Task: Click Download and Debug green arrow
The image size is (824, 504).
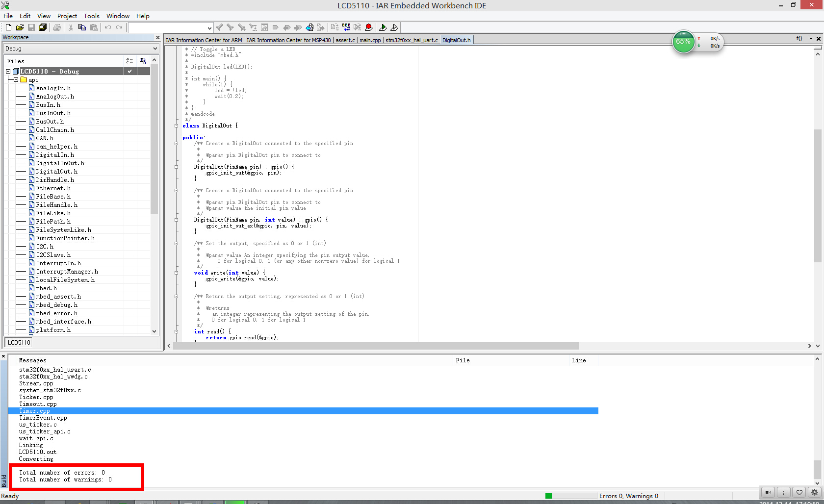Action: tap(383, 27)
